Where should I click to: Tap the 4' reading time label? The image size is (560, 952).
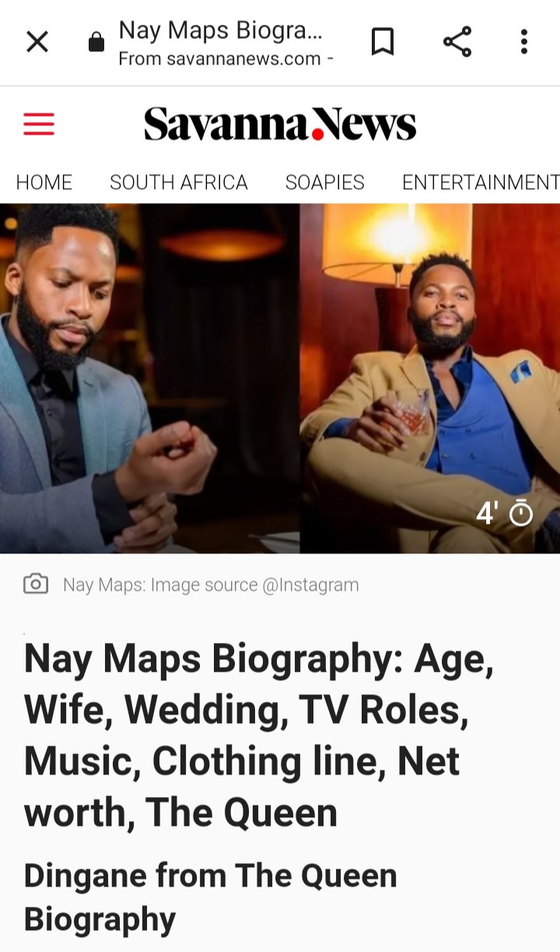(x=488, y=513)
